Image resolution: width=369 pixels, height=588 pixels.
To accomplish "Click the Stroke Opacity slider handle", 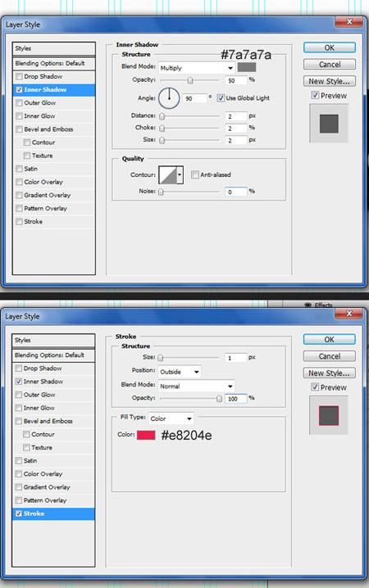I will click(219, 399).
